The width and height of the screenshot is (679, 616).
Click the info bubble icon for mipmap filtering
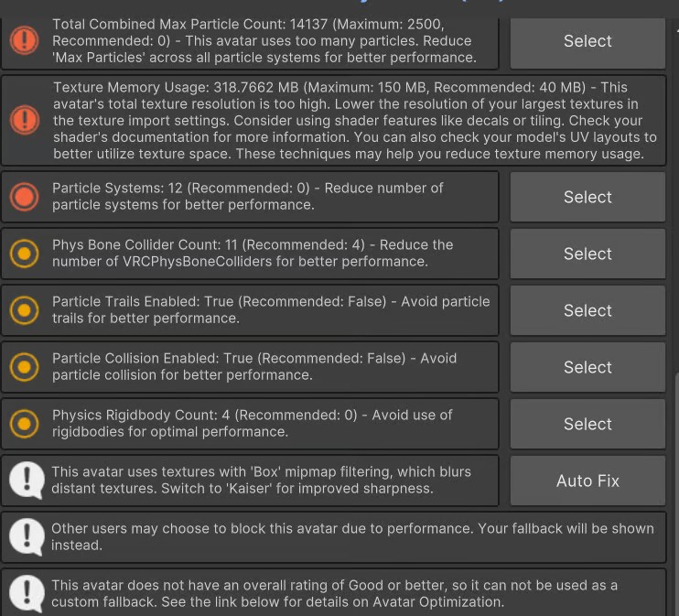[x=27, y=481]
